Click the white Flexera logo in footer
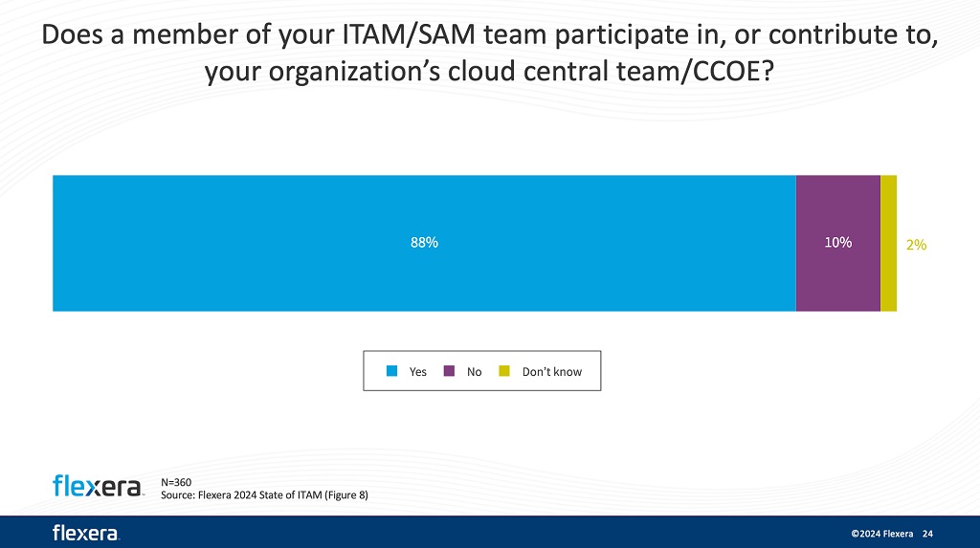This screenshot has height=548, width=980. pyautogui.click(x=85, y=533)
